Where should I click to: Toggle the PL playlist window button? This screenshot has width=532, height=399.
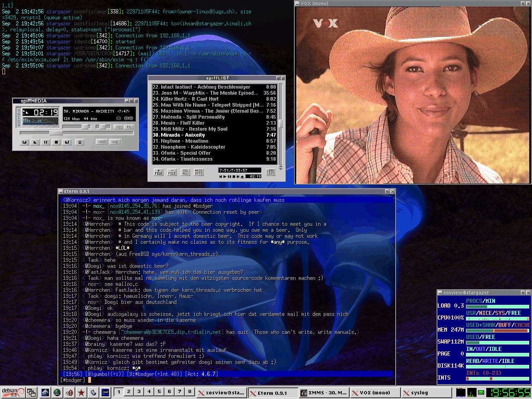pyautogui.click(x=129, y=127)
